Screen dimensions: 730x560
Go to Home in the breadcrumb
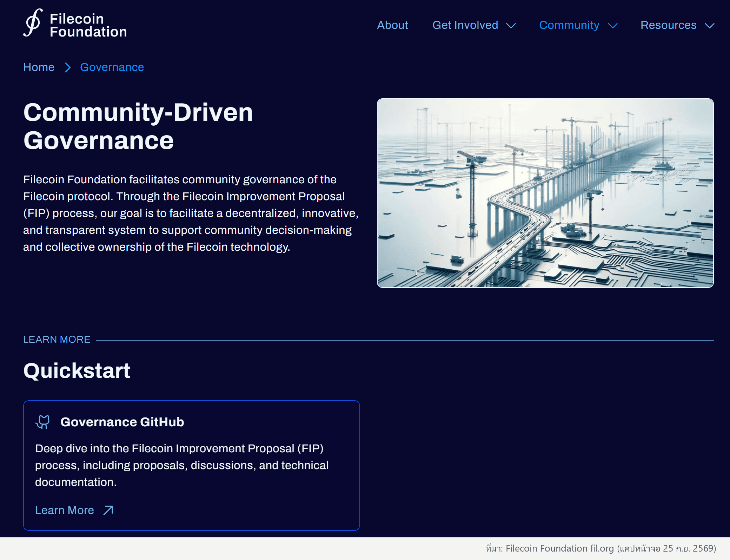39,67
